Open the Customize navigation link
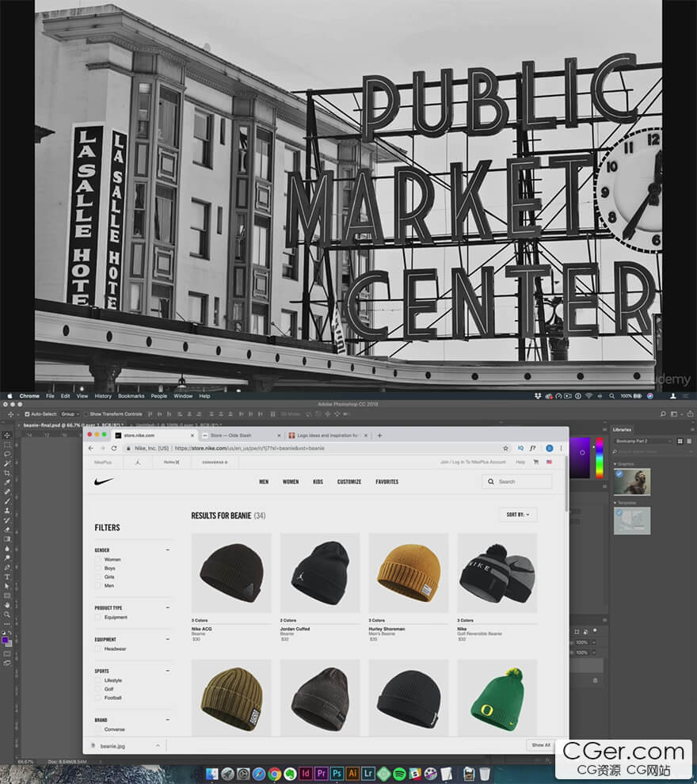 349,482
